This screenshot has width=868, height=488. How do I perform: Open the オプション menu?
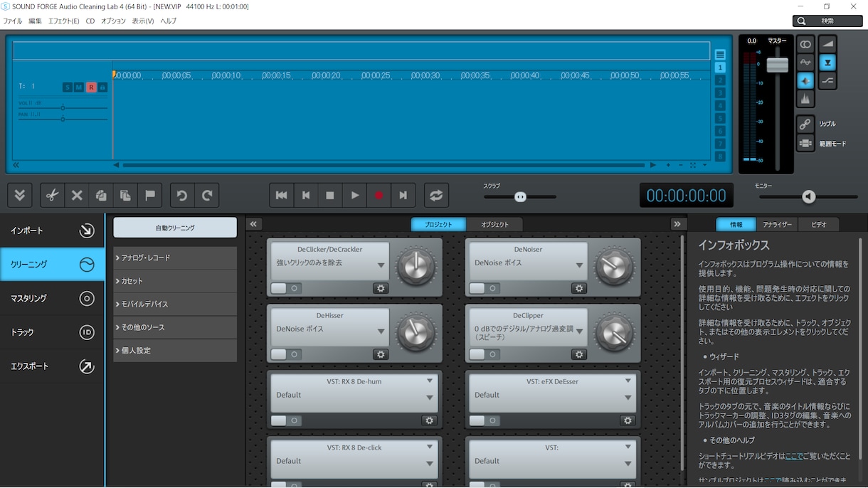pyautogui.click(x=113, y=21)
